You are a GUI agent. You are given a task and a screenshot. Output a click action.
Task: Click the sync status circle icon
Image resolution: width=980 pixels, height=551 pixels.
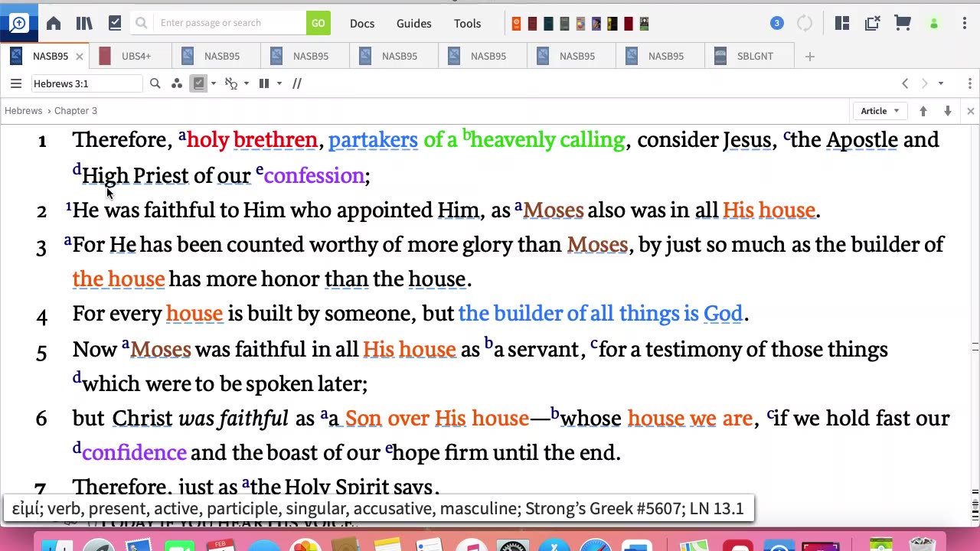tap(805, 23)
